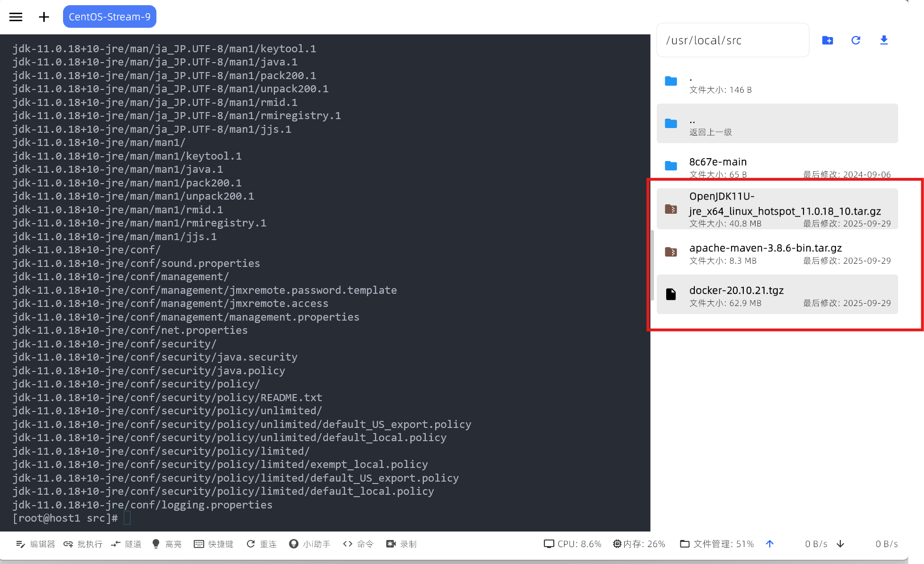Click the docker-20.10.21.tgz file icon
924x564 pixels.
point(671,294)
